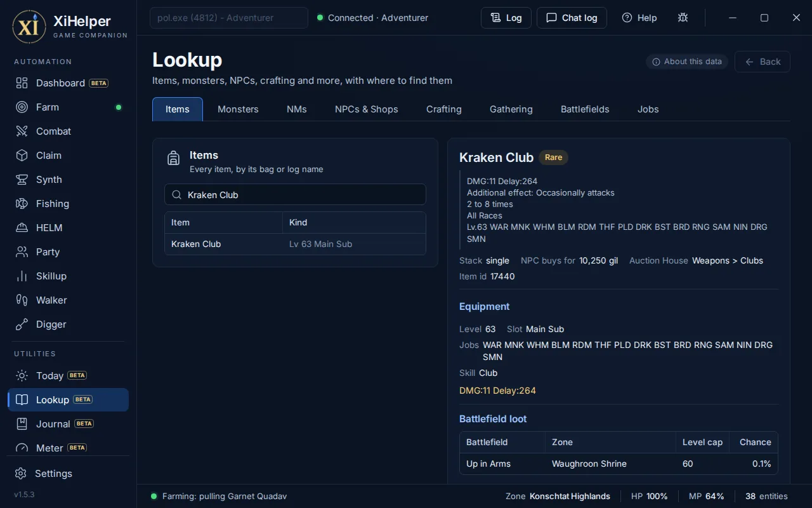Select the HELM hard-hat icon

[x=22, y=228]
